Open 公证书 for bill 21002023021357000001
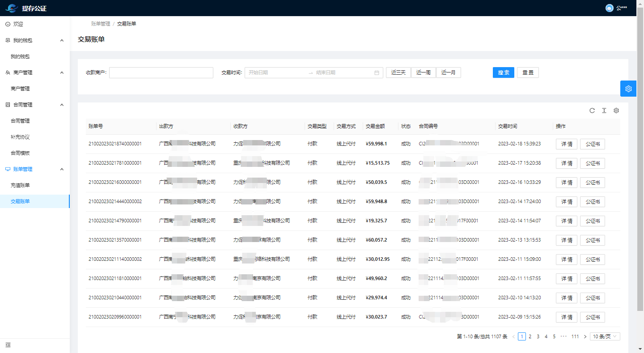Image resolution: width=644 pixels, height=353 pixels. 593,240
